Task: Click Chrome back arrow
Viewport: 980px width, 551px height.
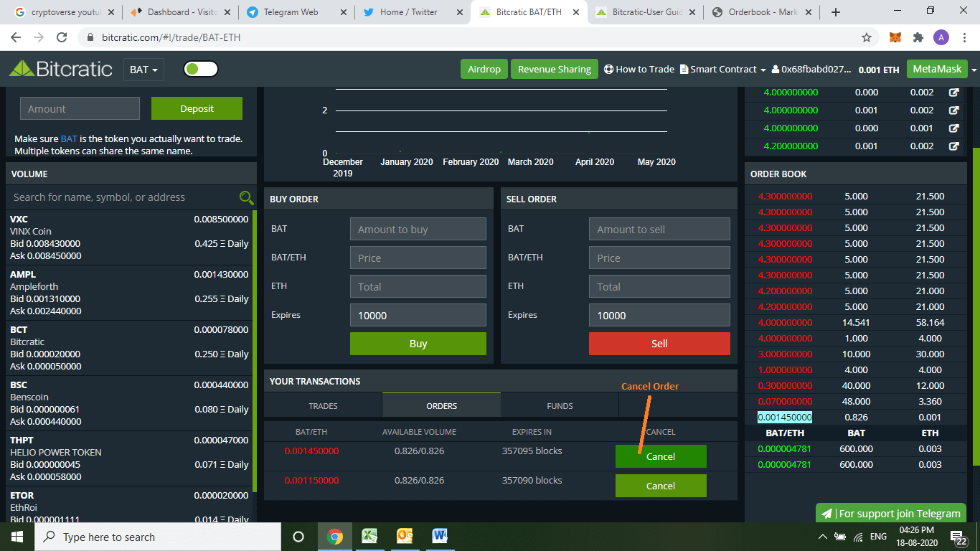Action: pos(16,37)
